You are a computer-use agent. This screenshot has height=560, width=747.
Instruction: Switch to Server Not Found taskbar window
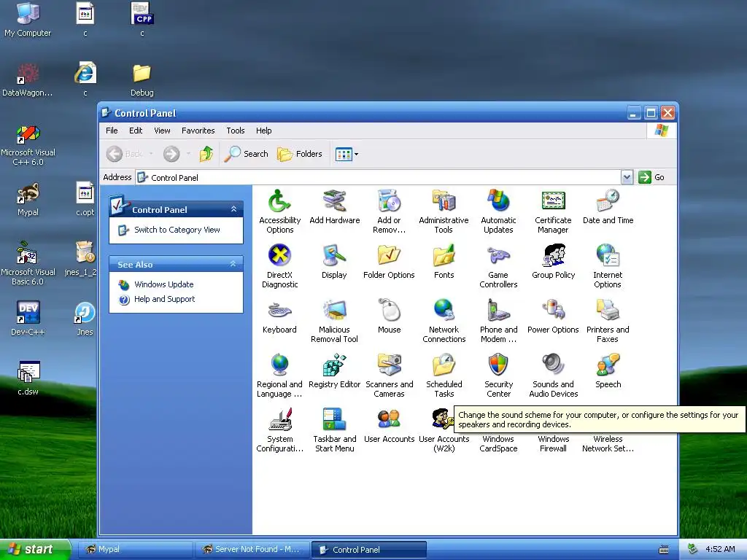tap(252, 549)
